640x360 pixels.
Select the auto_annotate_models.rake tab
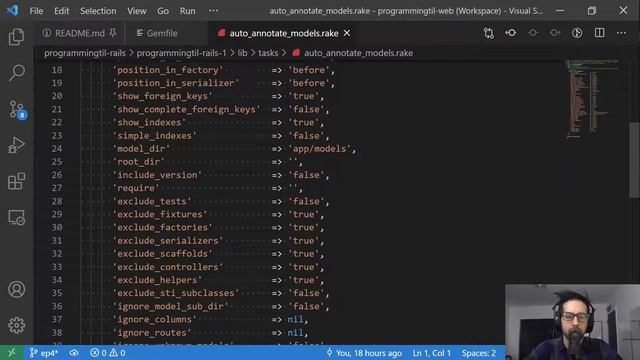pyautogui.click(x=284, y=33)
